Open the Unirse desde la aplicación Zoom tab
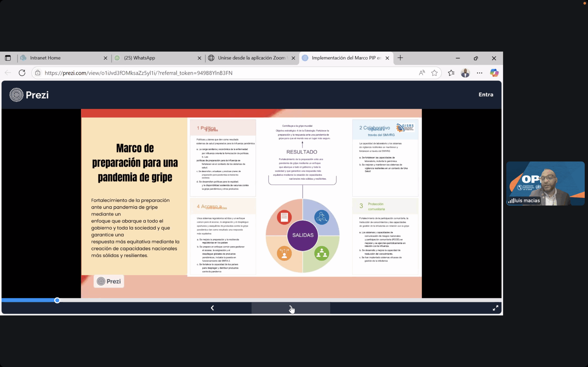The height and width of the screenshot is (367, 588). pos(252,58)
